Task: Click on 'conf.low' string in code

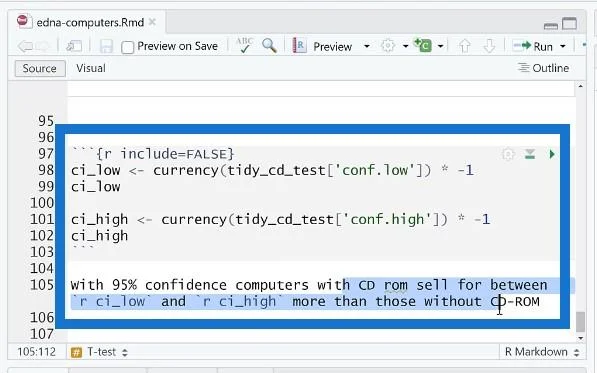Action: click(376, 170)
